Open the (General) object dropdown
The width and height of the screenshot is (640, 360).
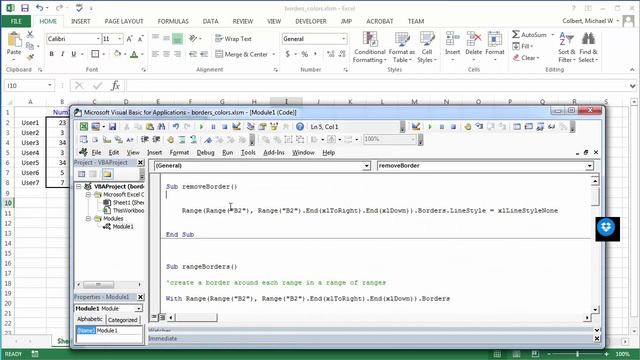[x=366, y=166]
